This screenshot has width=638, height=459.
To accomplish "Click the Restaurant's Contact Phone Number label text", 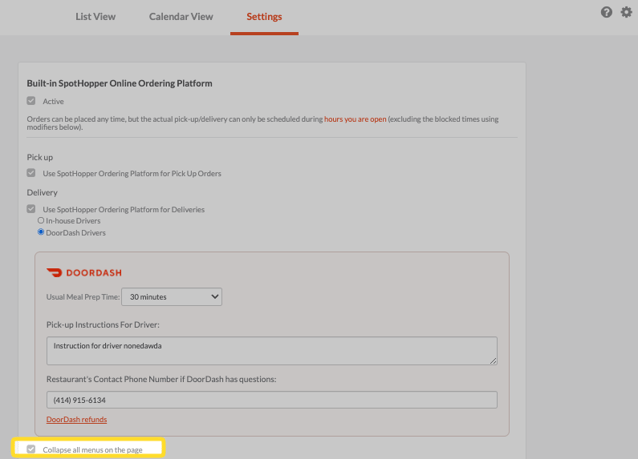I will 161,379.
